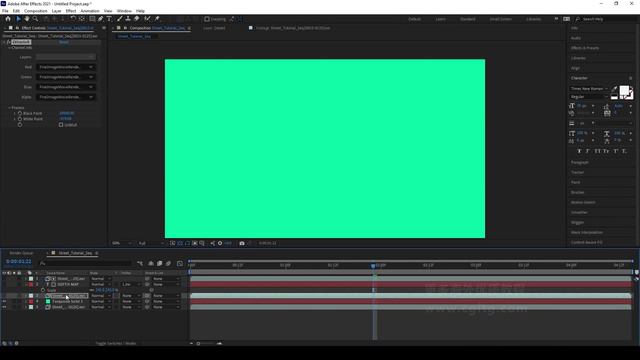Open the File menu
Viewport: 640px width, 360px height.
tap(5, 11)
